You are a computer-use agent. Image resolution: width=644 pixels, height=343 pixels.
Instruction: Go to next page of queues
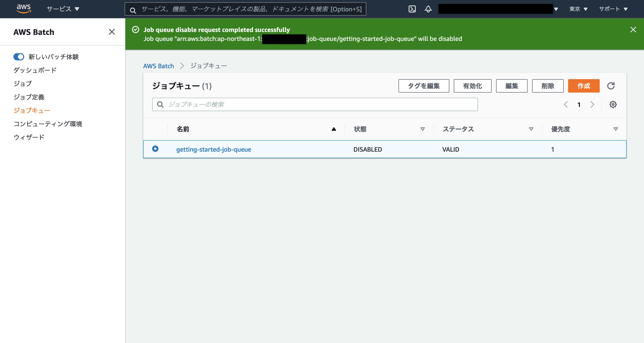(592, 104)
